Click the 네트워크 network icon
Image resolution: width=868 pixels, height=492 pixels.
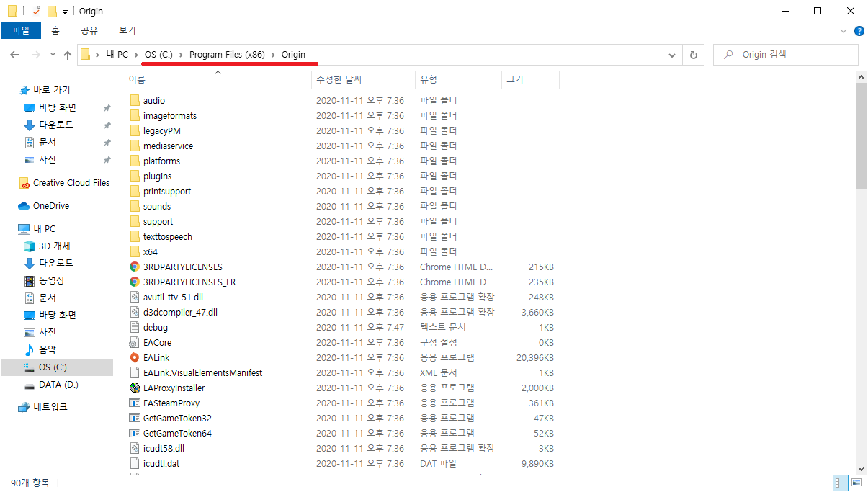click(24, 407)
